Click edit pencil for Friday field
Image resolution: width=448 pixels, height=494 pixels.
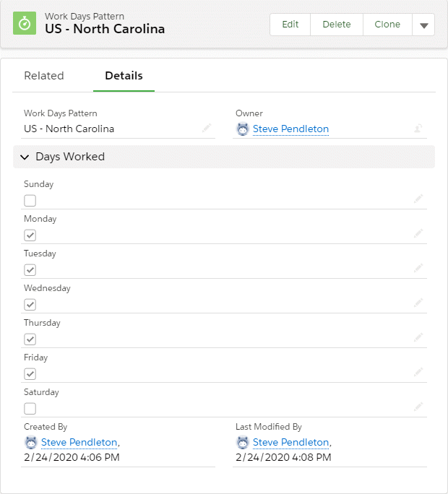tap(418, 372)
